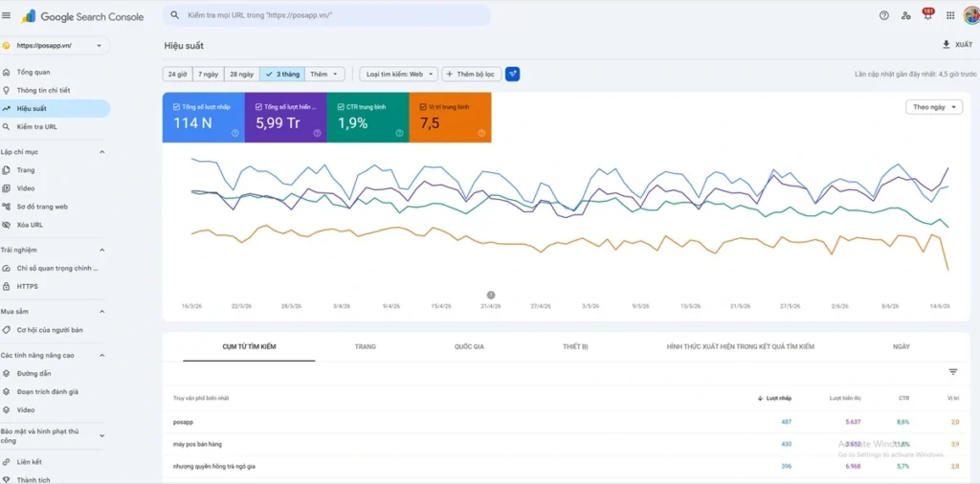Sort by the Vị trí column header
980x484 pixels.
click(953, 398)
